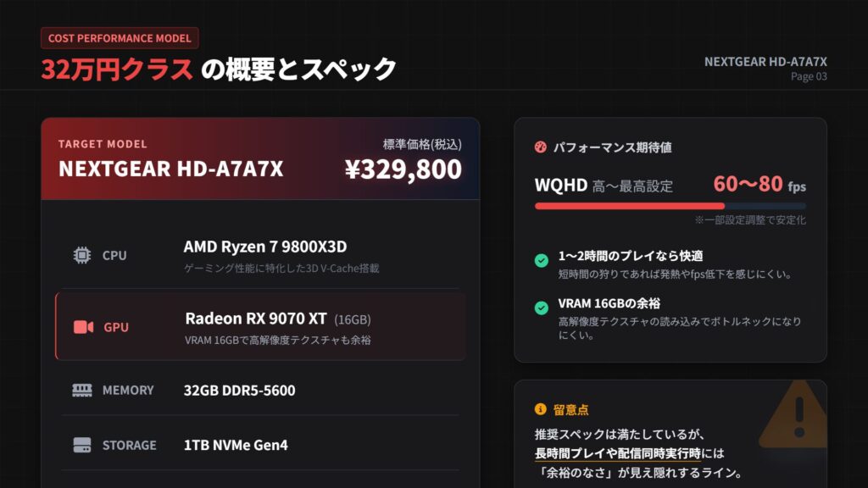868x488 pixels.
Task: Click the CPU chip icon
Action: [x=81, y=255]
